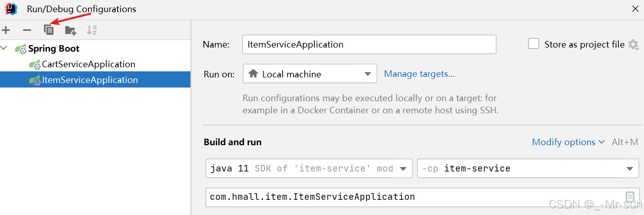The height and width of the screenshot is (215, 644).
Task: Select ItemServiceApplication configuration
Action: click(90, 80)
